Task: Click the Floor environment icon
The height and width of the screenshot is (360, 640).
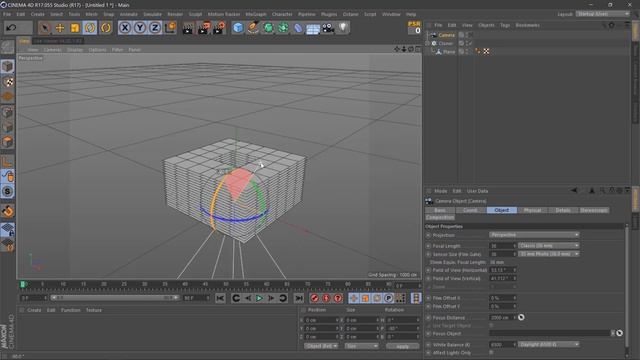Action: (313, 29)
